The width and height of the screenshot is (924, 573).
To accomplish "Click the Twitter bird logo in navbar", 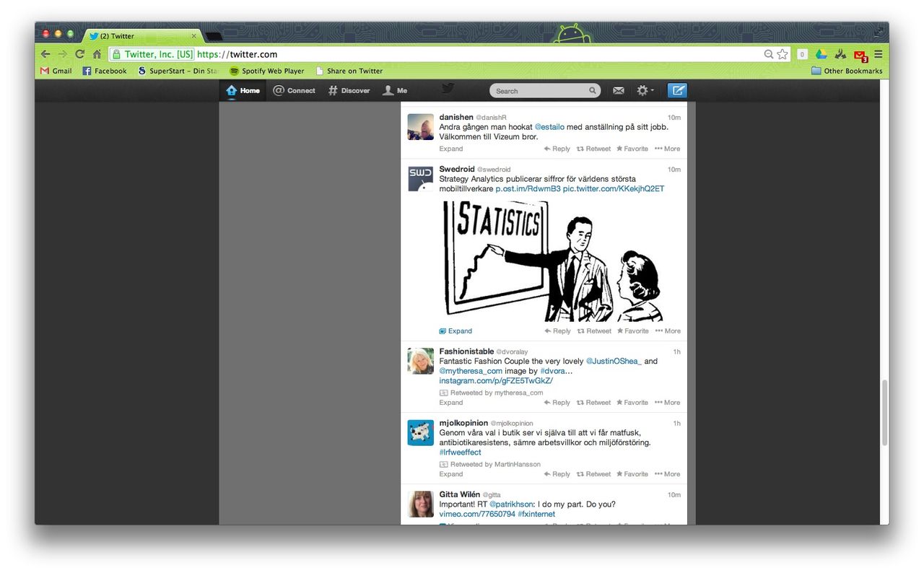I will (x=448, y=89).
